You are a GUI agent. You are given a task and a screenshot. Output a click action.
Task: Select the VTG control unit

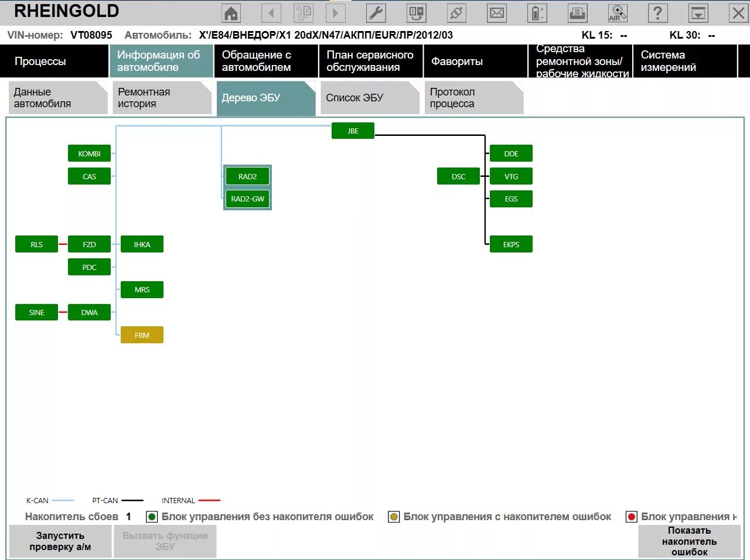(x=511, y=176)
